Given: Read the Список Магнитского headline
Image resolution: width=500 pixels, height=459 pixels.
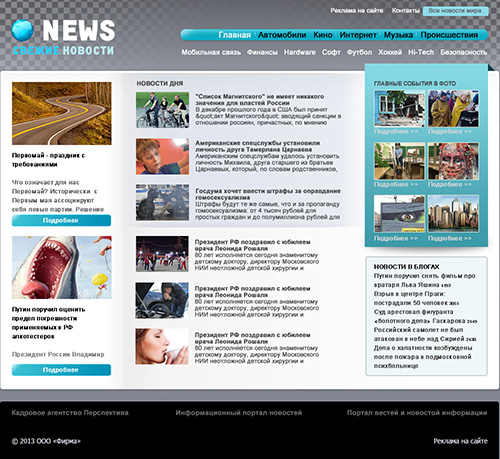Looking at the screenshot, I should [x=260, y=100].
